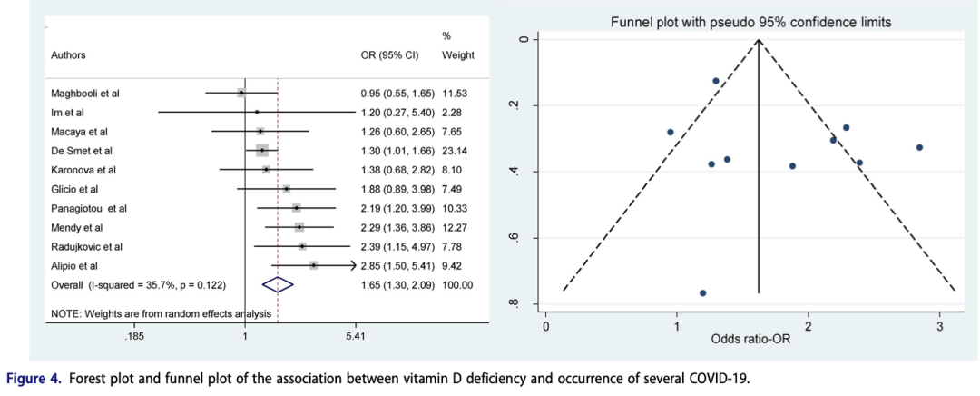This screenshot has width=980, height=396.
Task: Click the arrowhead on Alipio et al's interval
Action: click(x=350, y=265)
